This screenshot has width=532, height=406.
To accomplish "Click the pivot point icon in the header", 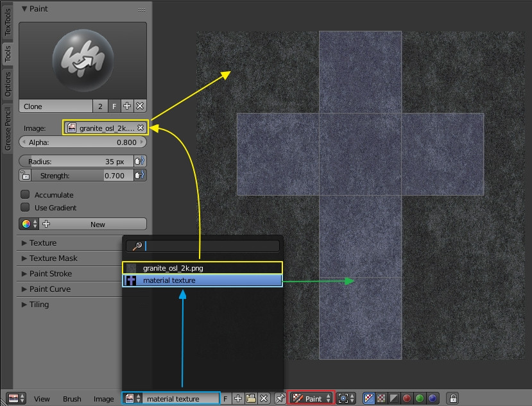I will 344,398.
